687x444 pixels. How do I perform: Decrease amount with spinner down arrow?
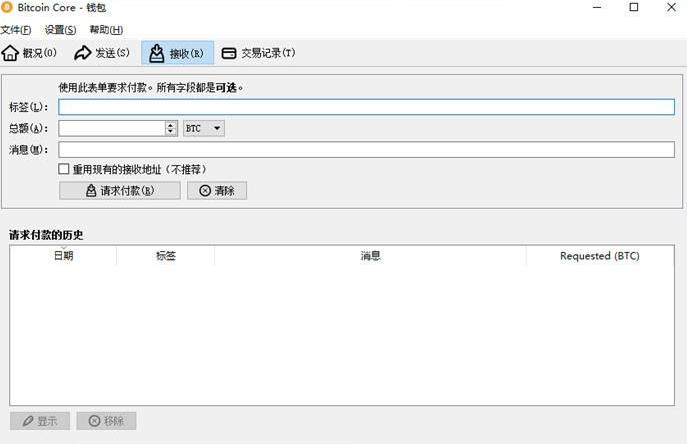pos(171,132)
